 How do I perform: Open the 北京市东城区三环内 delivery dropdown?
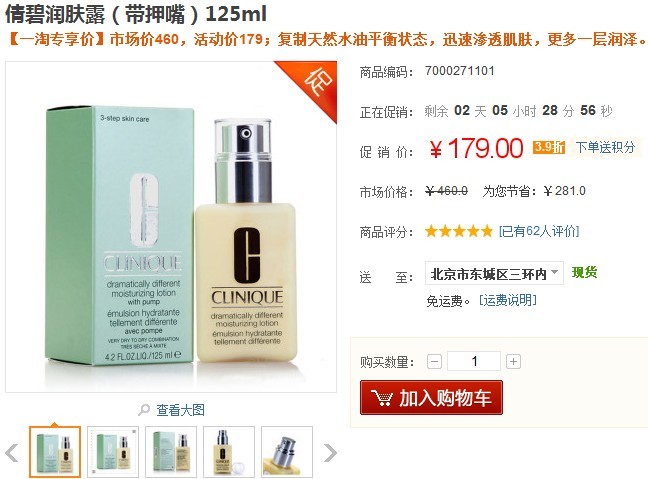click(494, 273)
